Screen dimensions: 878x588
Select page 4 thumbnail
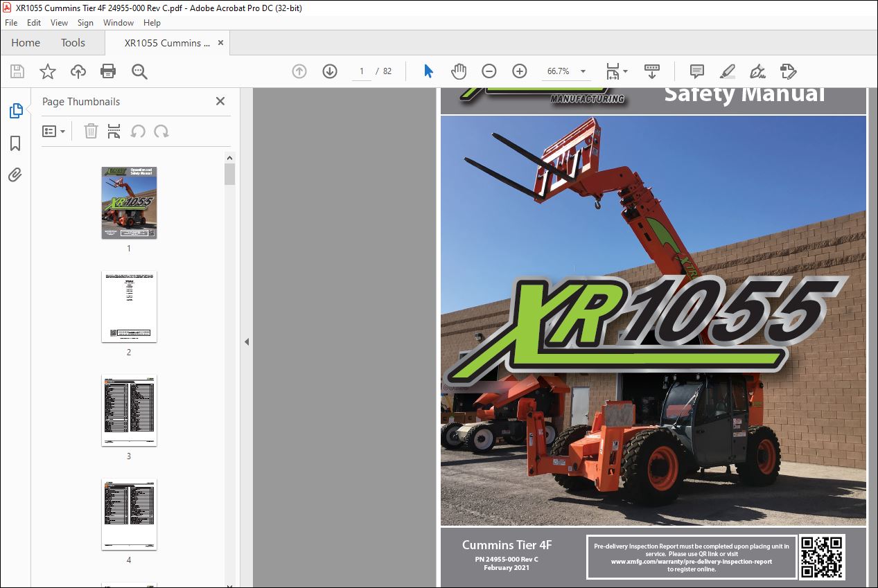tap(129, 515)
